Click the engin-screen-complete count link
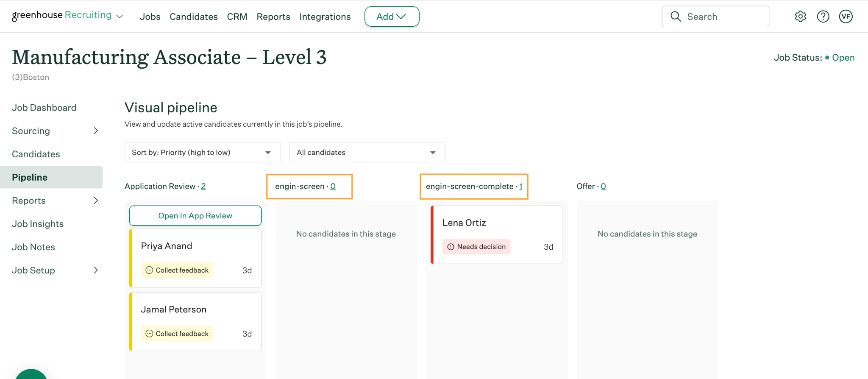The height and width of the screenshot is (379, 868). click(521, 187)
